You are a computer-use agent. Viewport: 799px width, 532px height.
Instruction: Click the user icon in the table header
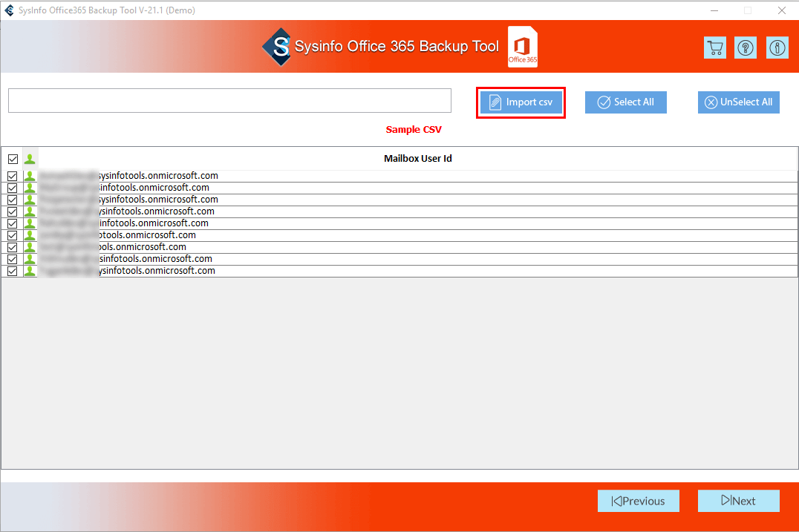tap(30, 159)
